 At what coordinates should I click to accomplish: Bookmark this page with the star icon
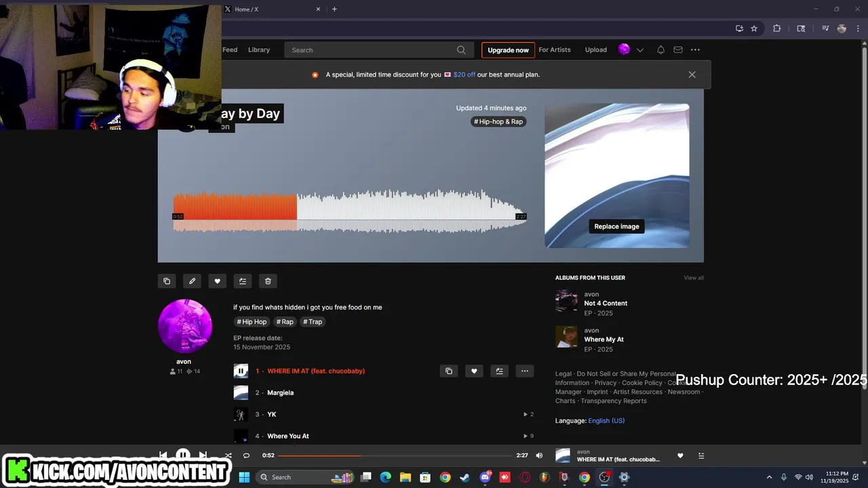coord(754,28)
